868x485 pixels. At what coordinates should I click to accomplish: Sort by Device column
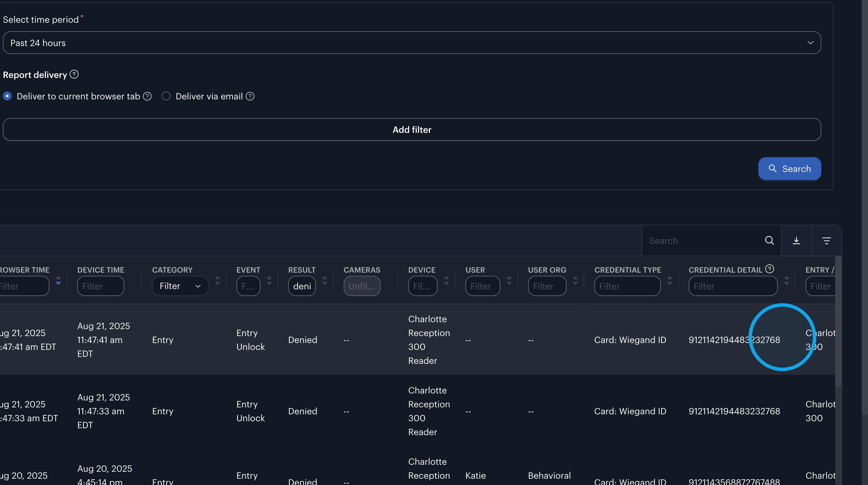(x=446, y=281)
